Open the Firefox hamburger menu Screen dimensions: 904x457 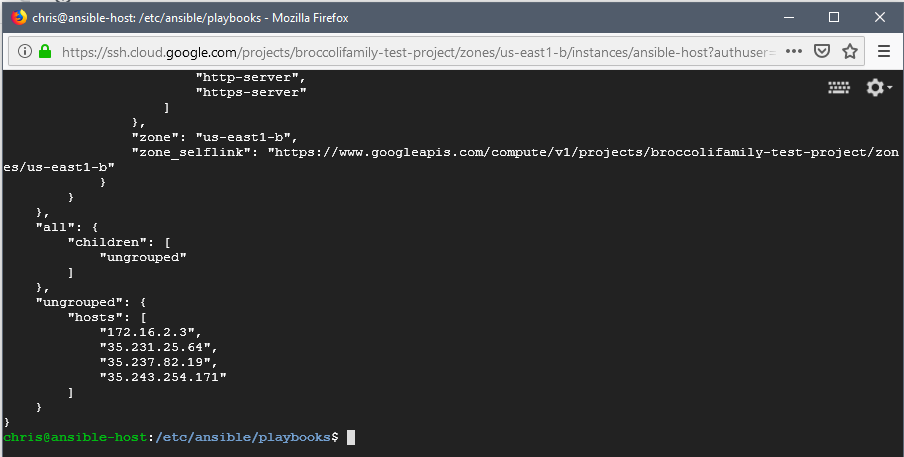point(884,51)
